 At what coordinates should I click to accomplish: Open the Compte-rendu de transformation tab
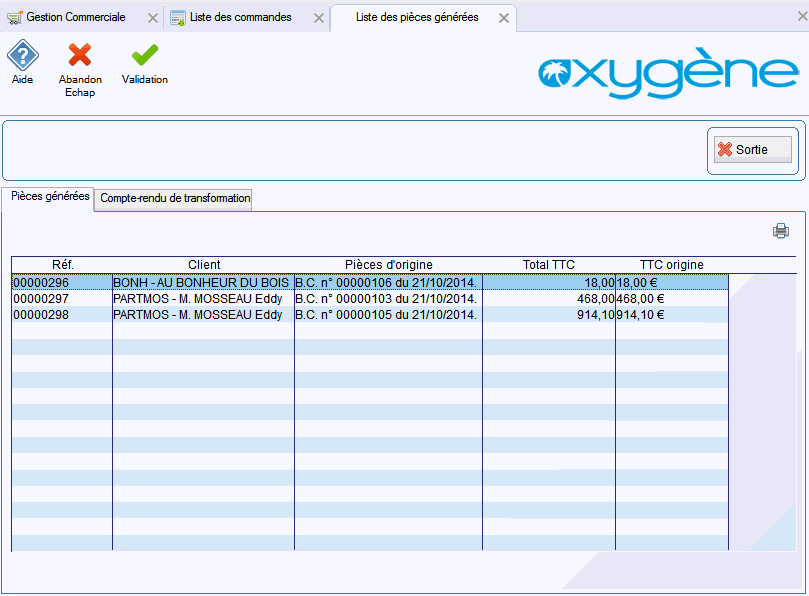point(175,199)
